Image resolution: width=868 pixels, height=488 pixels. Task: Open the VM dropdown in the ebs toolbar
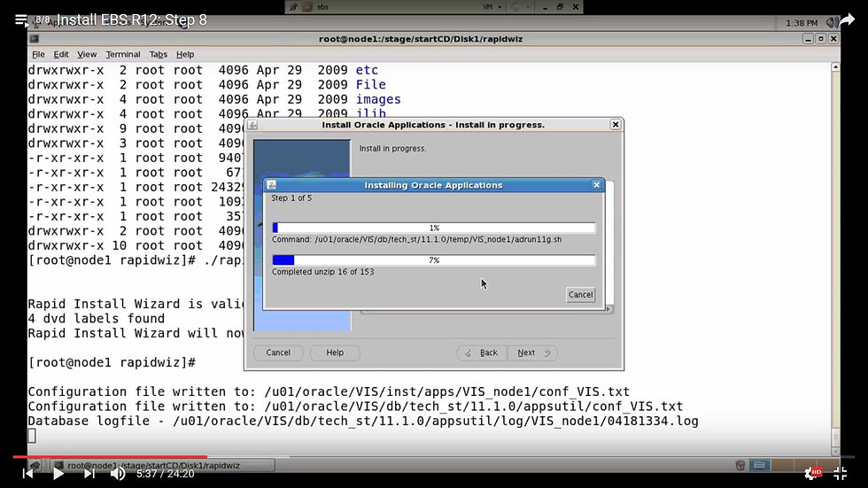tap(492, 6)
